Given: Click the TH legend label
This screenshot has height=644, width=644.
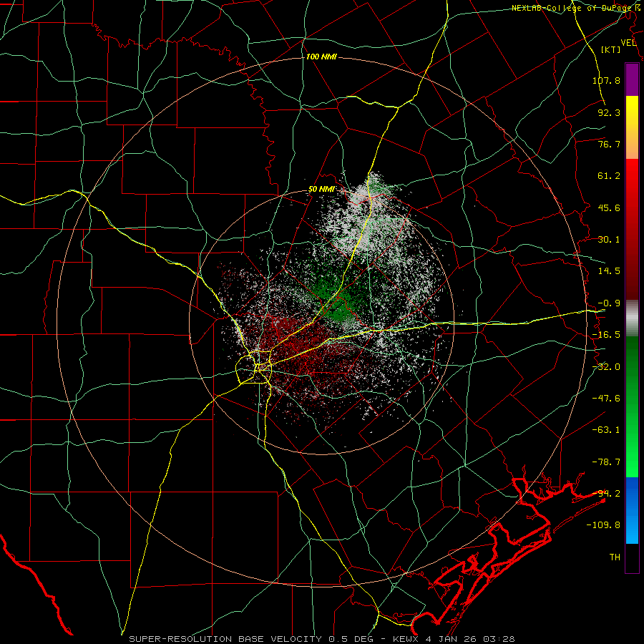Looking at the screenshot, I should [x=615, y=557].
